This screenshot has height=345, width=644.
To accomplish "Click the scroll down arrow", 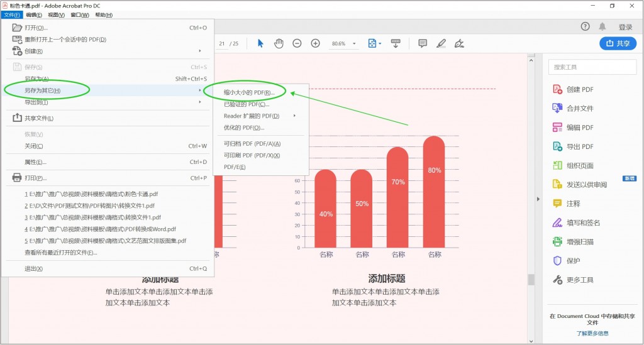I will click(531, 341).
